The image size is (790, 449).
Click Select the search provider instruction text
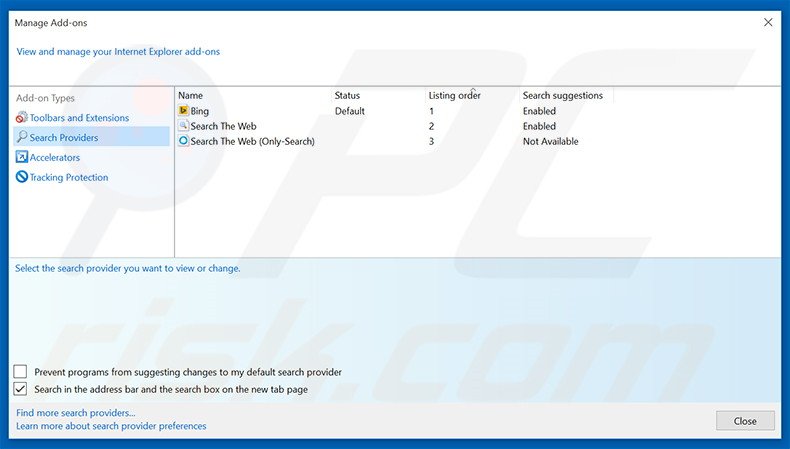pos(127,268)
